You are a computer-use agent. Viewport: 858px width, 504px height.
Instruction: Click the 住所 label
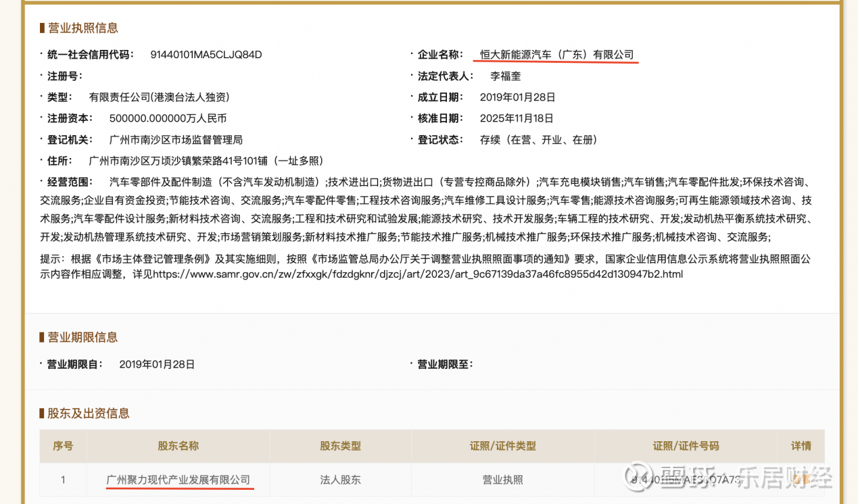59,161
